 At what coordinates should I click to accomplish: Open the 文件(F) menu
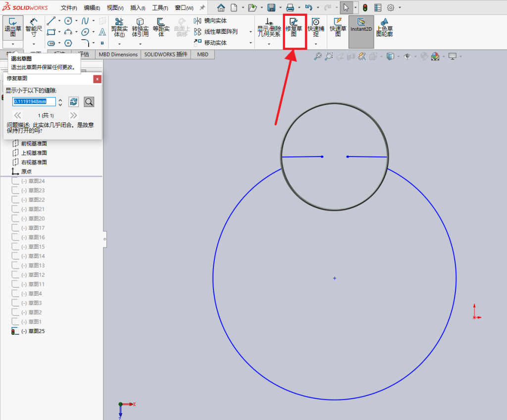click(x=69, y=8)
